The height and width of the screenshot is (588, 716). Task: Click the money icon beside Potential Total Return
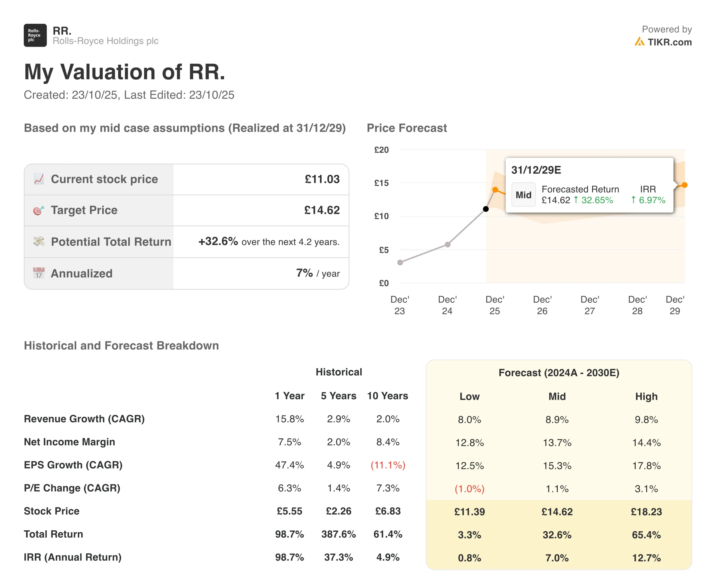click(x=39, y=241)
